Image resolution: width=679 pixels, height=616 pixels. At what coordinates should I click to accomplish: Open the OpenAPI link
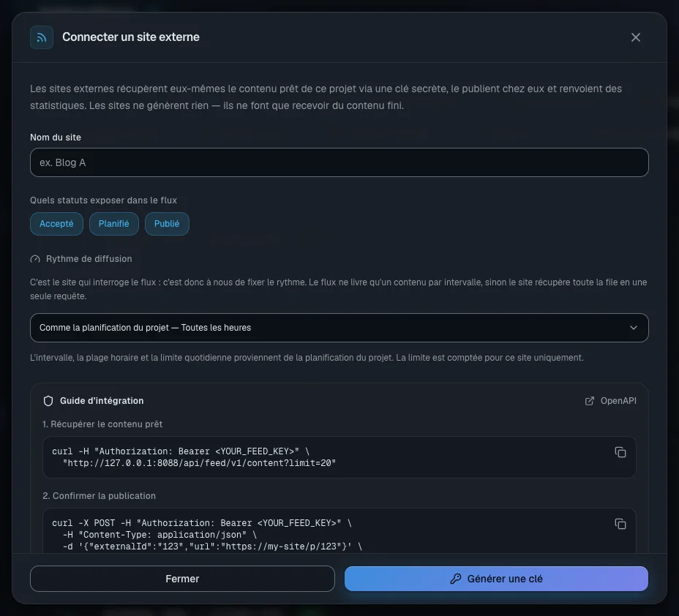tap(610, 401)
